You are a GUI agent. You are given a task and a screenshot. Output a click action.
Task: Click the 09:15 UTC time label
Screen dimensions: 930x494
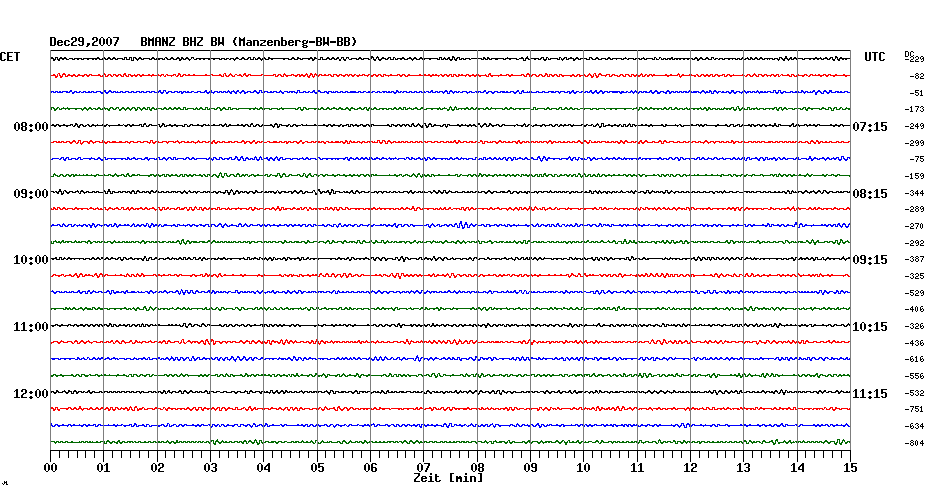point(870,260)
